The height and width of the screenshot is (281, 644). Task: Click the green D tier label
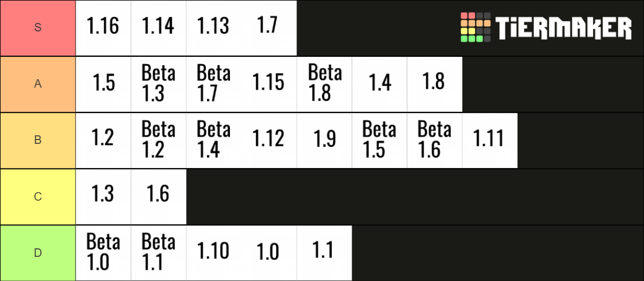coord(38,253)
